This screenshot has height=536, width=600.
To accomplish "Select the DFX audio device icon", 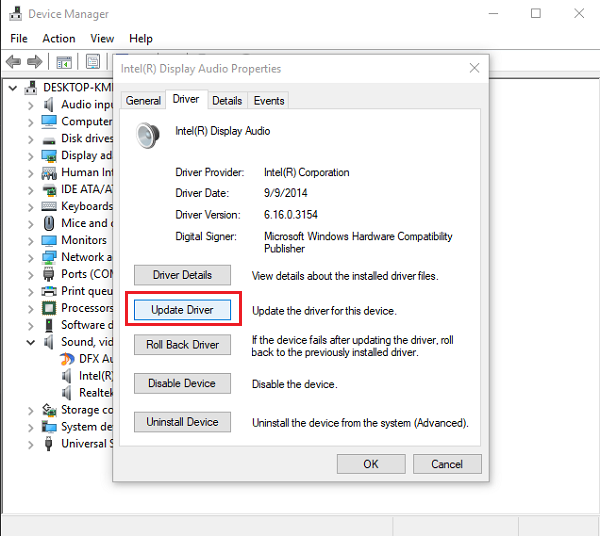I will click(67, 359).
